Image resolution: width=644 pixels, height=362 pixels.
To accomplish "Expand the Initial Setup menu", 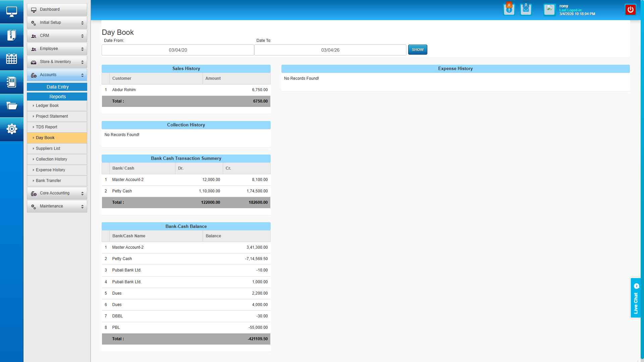I will pos(57,23).
